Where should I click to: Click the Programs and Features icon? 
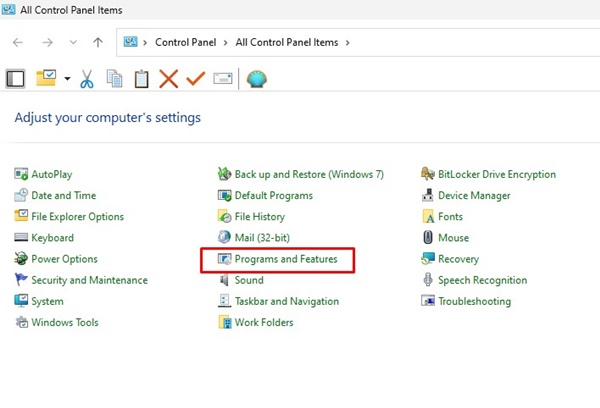point(225,259)
